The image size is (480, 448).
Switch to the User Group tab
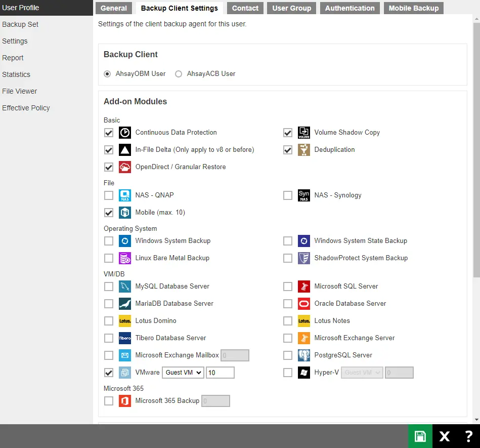tap(291, 8)
